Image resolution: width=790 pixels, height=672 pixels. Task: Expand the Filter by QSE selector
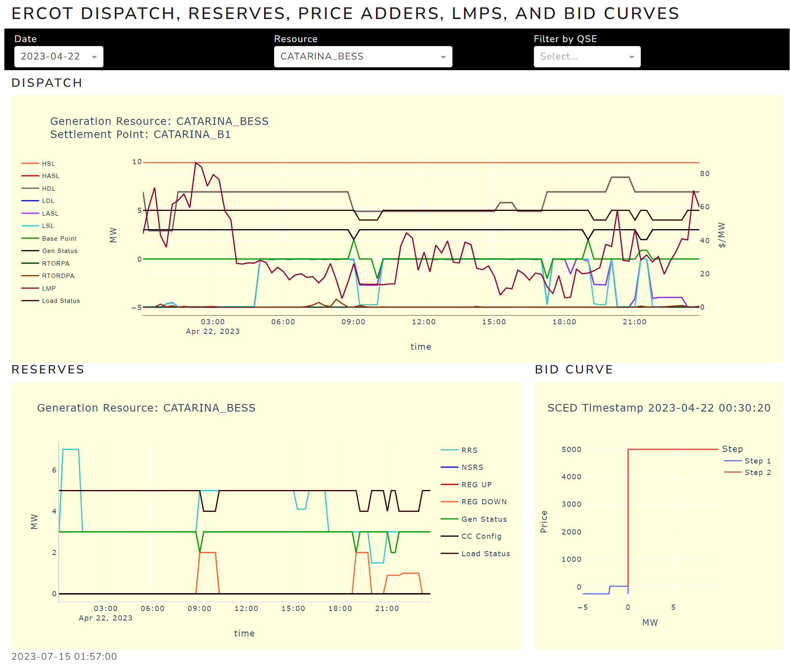[587, 56]
